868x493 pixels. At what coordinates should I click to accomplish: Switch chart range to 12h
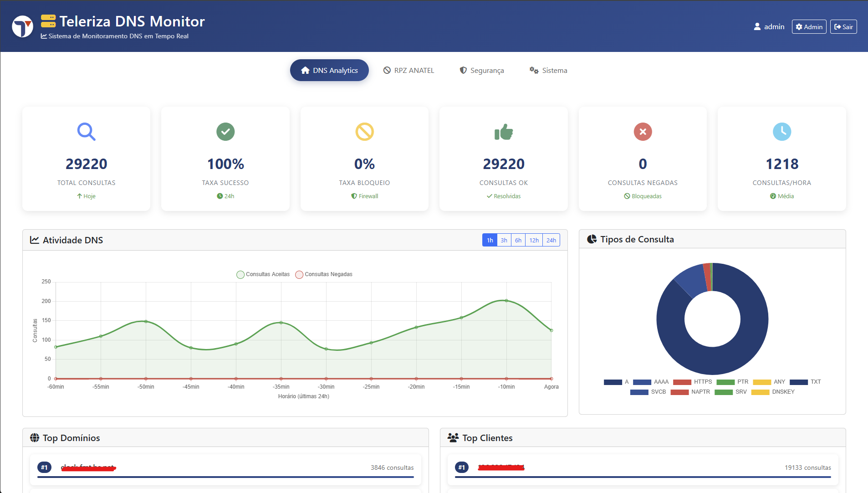tap(534, 240)
